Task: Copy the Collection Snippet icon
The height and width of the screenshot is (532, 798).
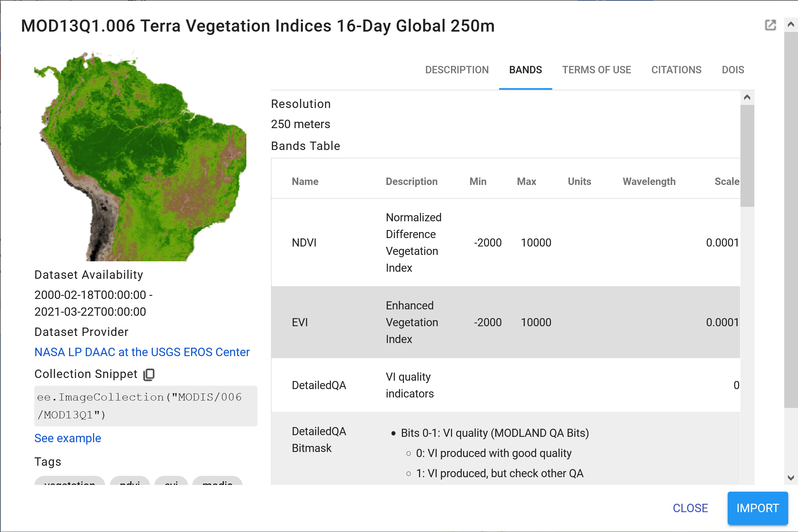Action: point(149,374)
